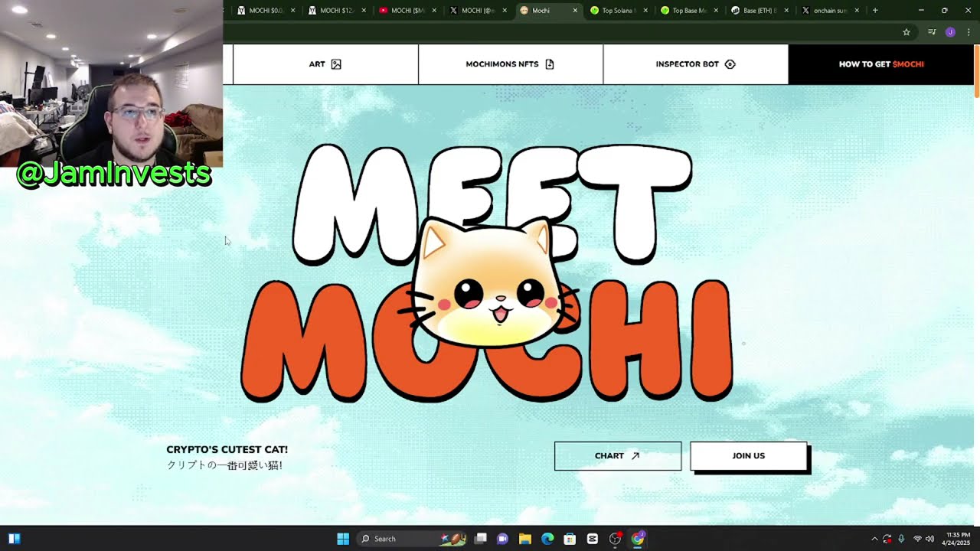
Task: Close the onchain X tab
Action: tap(857, 11)
